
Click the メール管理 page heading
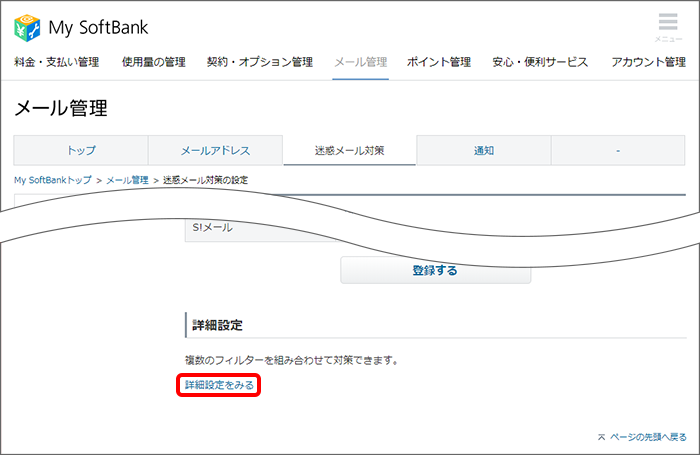(x=61, y=108)
